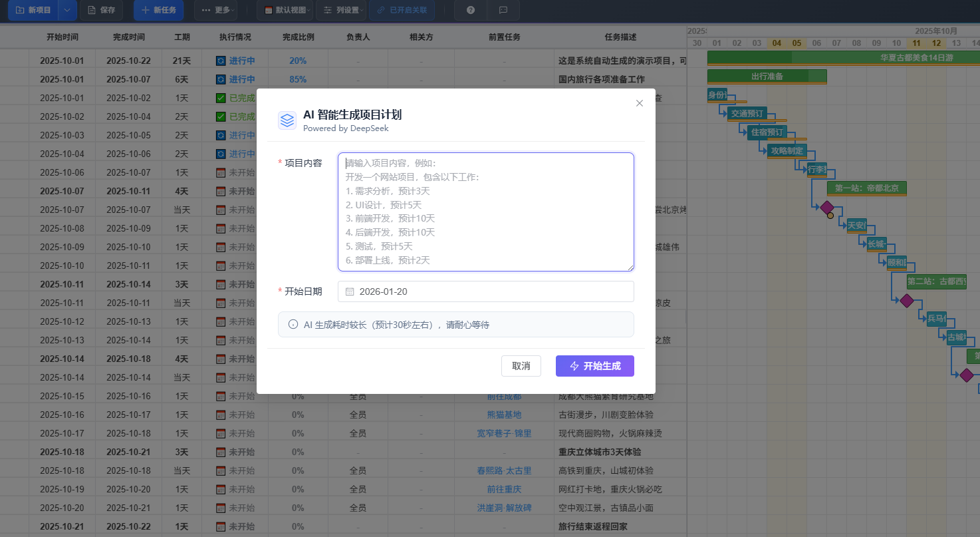Open the 更多 dropdown menu

tap(216, 10)
